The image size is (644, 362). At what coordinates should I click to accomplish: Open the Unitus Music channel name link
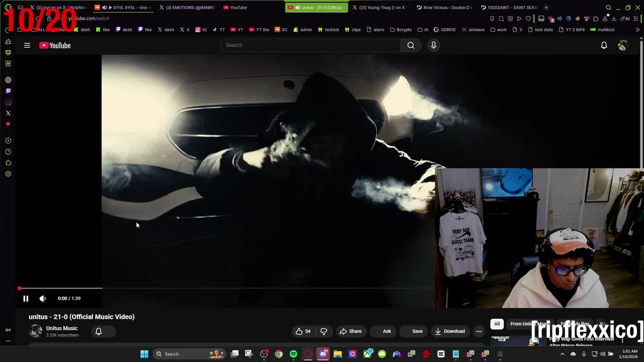tap(62, 328)
